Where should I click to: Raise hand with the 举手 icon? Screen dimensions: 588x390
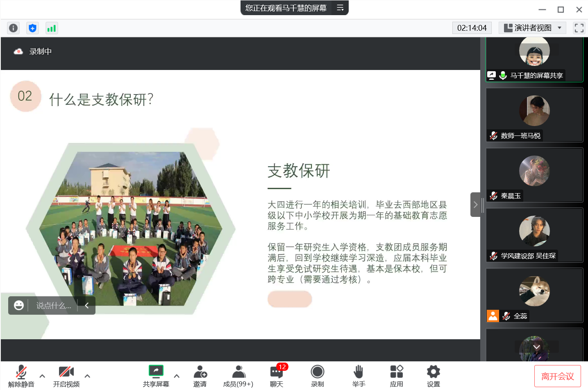pyautogui.click(x=359, y=376)
